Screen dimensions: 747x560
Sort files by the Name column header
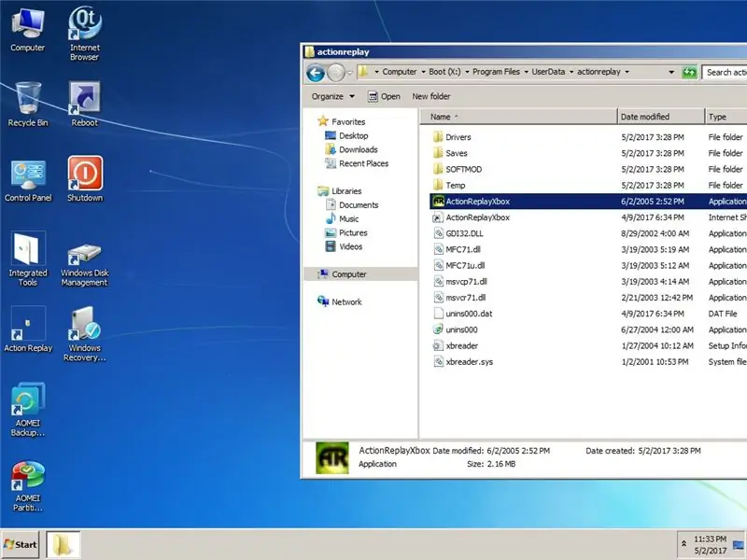[518, 117]
